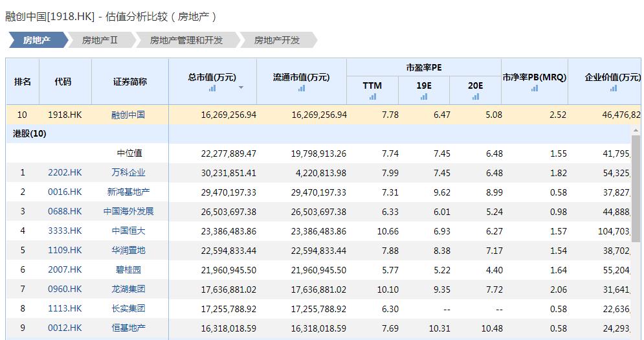Click the 总市值(万元) column header text
This screenshot has width=644, height=340.
(212, 77)
